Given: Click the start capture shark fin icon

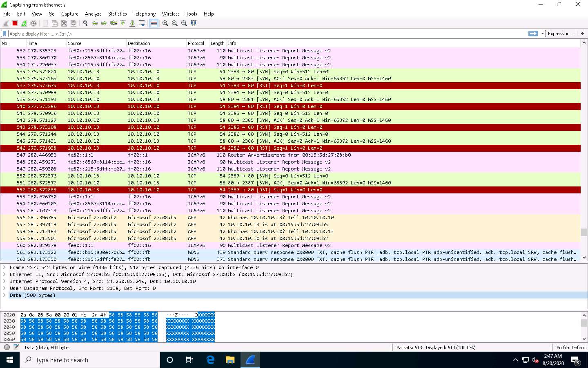Looking at the screenshot, I should coord(6,23).
